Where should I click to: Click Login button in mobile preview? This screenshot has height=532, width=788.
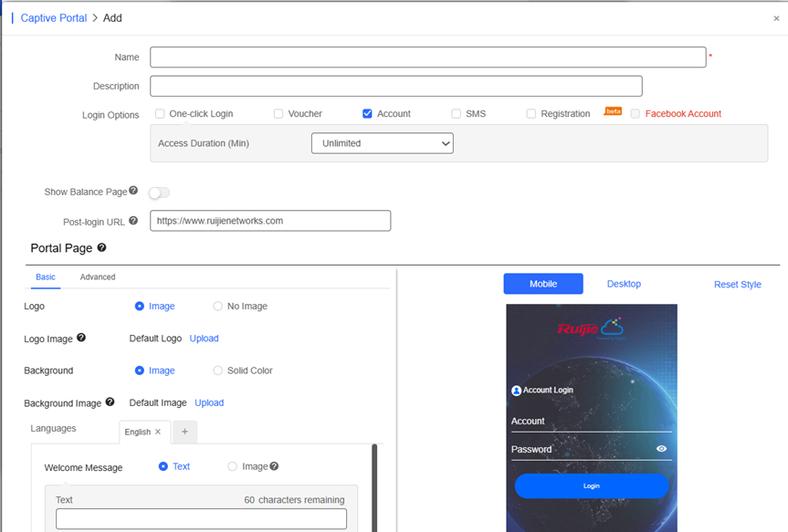[x=592, y=485]
